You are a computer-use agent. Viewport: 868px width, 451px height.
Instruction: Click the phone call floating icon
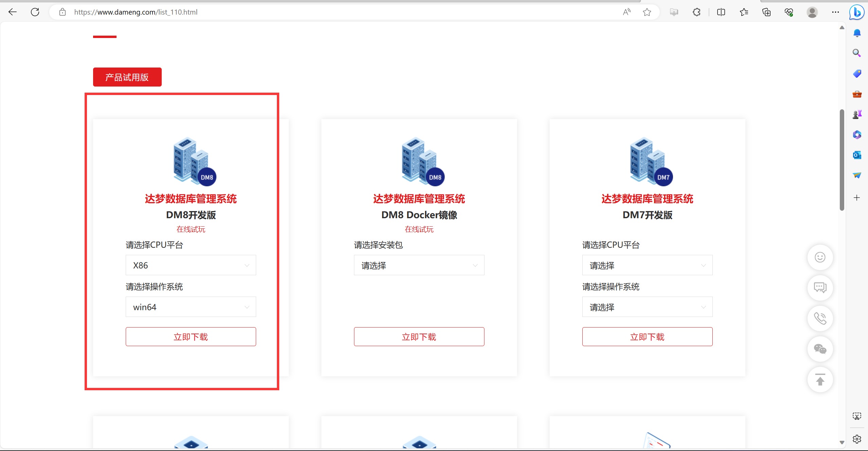pyautogui.click(x=820, y=318)
